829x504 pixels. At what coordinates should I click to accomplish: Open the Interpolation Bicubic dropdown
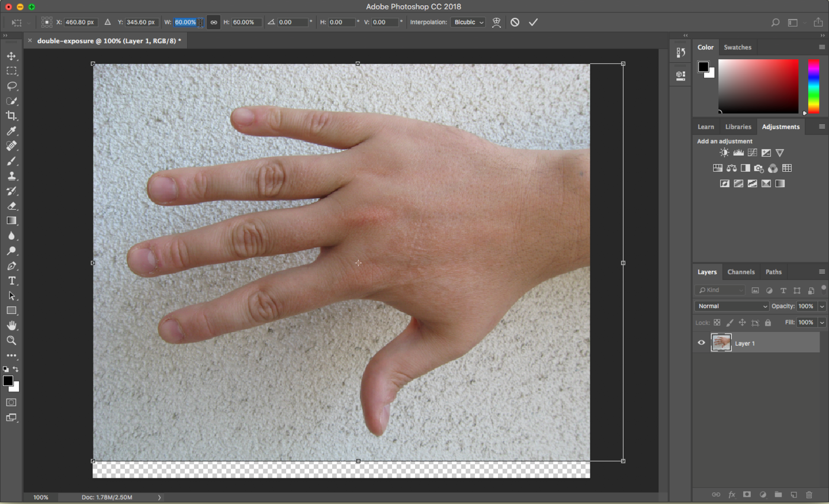[468, 22]
